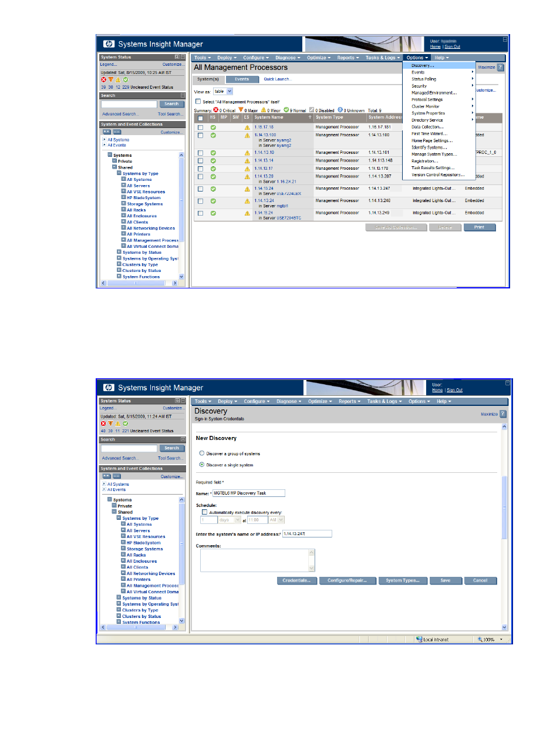
Task: Cancel the new discovery
Action: click(x=480, y=580)
